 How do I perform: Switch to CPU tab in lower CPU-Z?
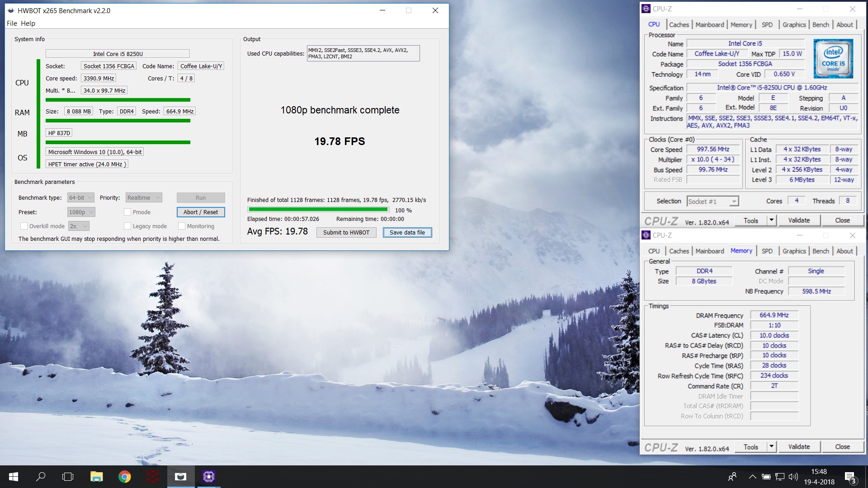[x=654, y=251]
